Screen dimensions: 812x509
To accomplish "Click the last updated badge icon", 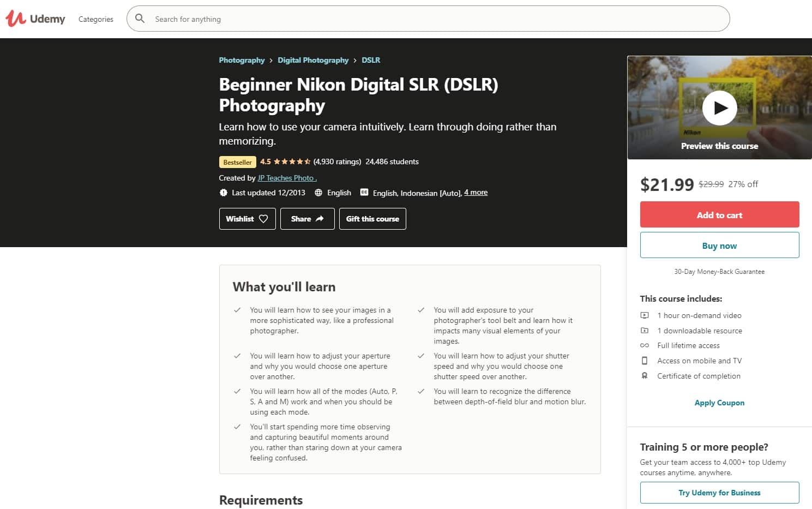I will [223, 193].
